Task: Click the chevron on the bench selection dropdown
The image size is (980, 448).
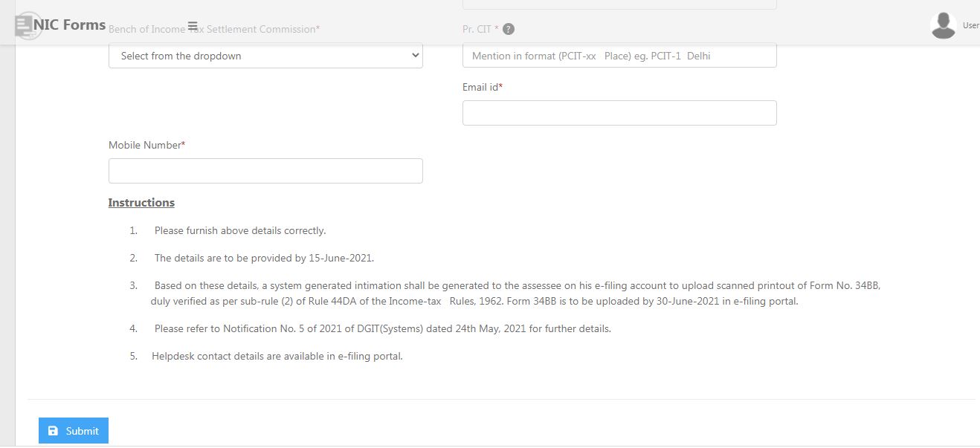Action: (414, 55)
